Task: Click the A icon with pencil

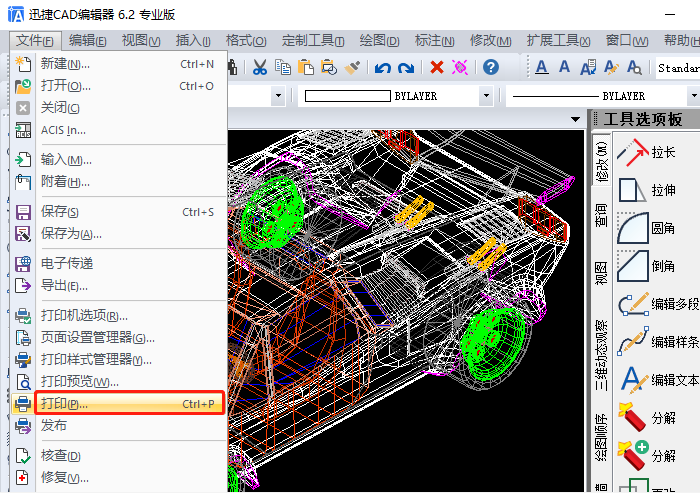Action: point(611,67)
